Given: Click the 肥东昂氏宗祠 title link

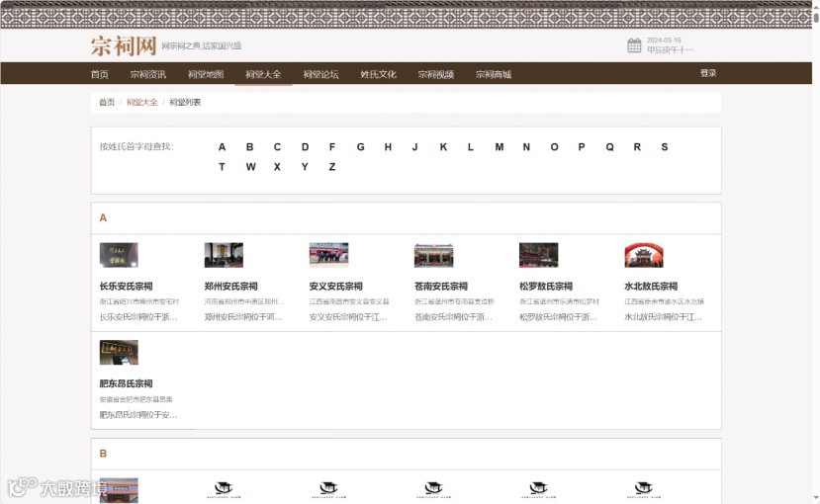Looking at the screenshot, I should pos(126,383).
